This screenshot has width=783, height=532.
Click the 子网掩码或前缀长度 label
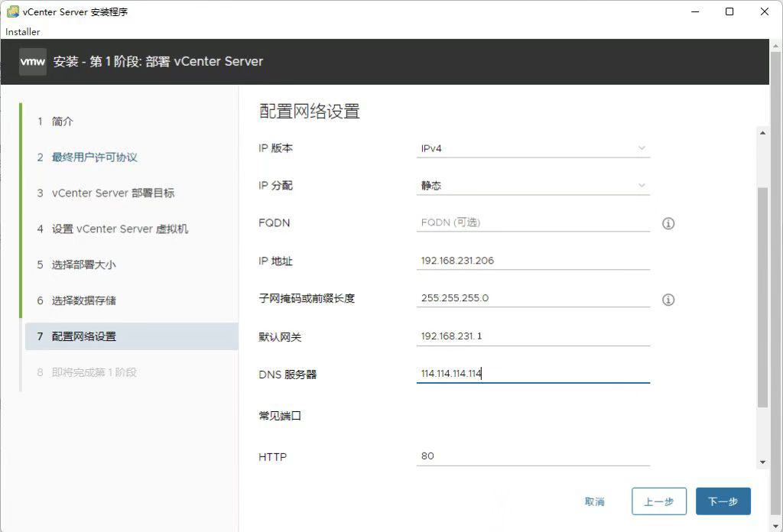click(x=307, y=298)
